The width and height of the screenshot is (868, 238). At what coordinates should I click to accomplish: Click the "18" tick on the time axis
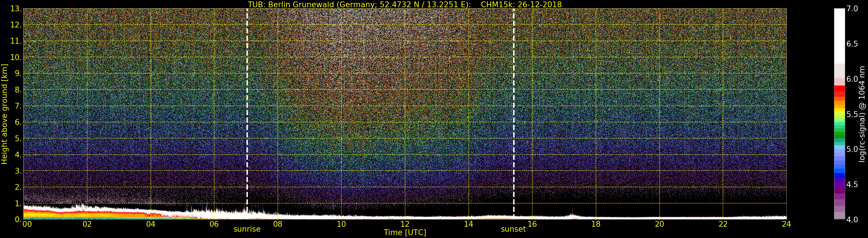596,224
